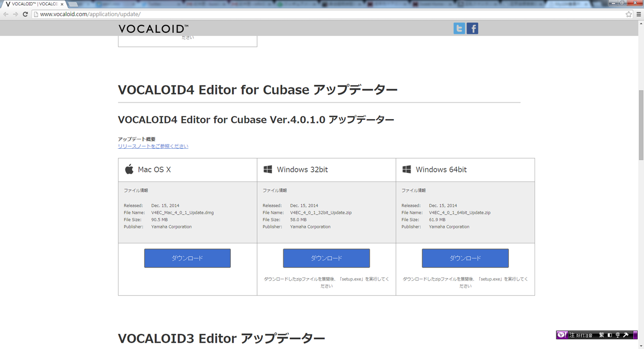This screenshot has height=349, width=644.
Task: Toggle the 繁 traditional Chinese icon
Action: click(x=602, y=335)
